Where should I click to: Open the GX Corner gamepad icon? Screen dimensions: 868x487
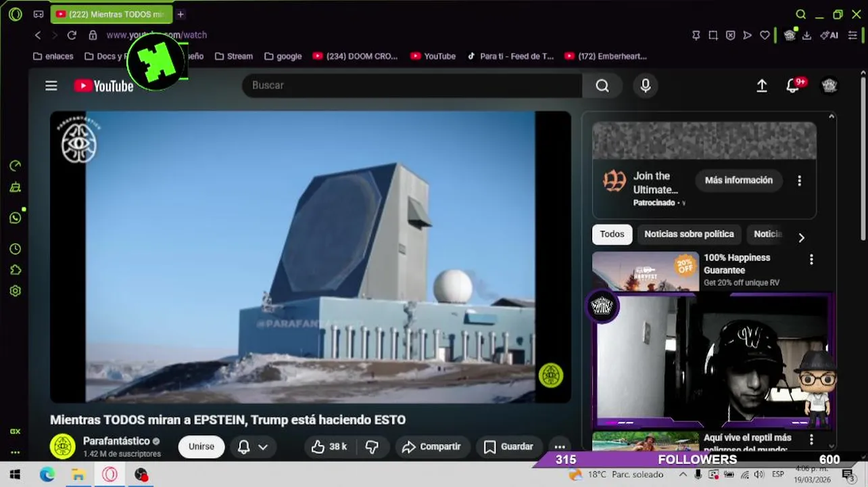(x=39, y=14)
